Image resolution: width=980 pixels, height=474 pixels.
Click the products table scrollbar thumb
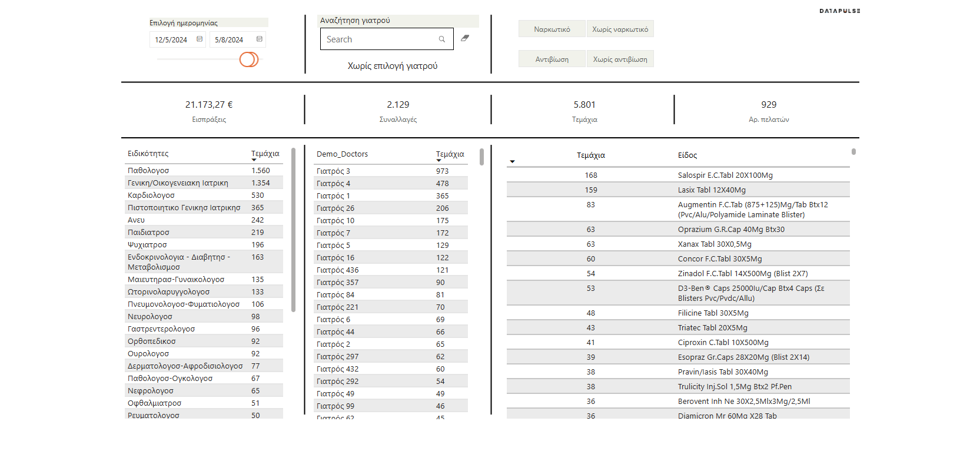tap(853, 152)
